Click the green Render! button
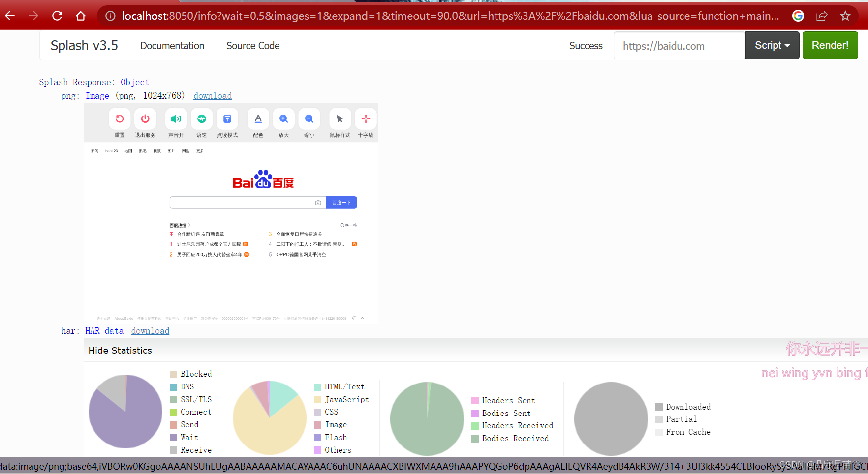 coord(830,45)
